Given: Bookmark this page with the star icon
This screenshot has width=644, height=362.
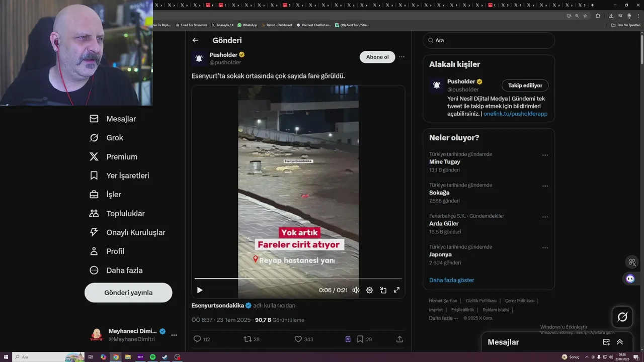Looking at the screenshot, I should coord(585,16).
